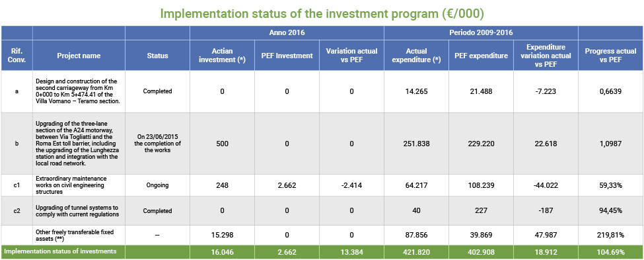Click the 14.265 actual expenditure cell

click(x=416, y=91)
